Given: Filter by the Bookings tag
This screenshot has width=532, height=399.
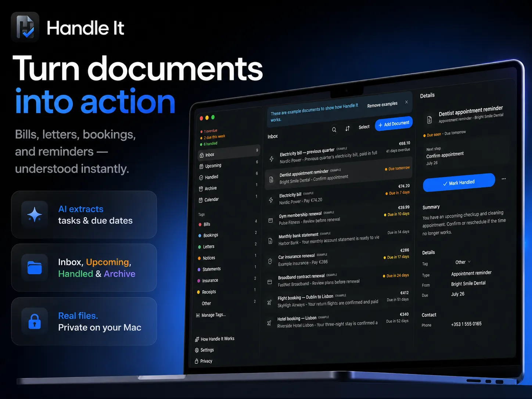Looking at the screenshot, I should [x=227, y=234].
